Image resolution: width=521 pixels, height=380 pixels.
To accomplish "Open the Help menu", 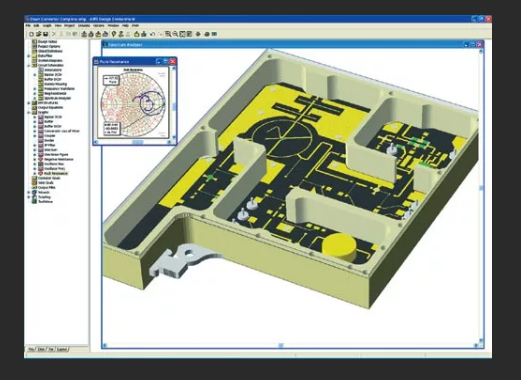I will pos(125,25).
